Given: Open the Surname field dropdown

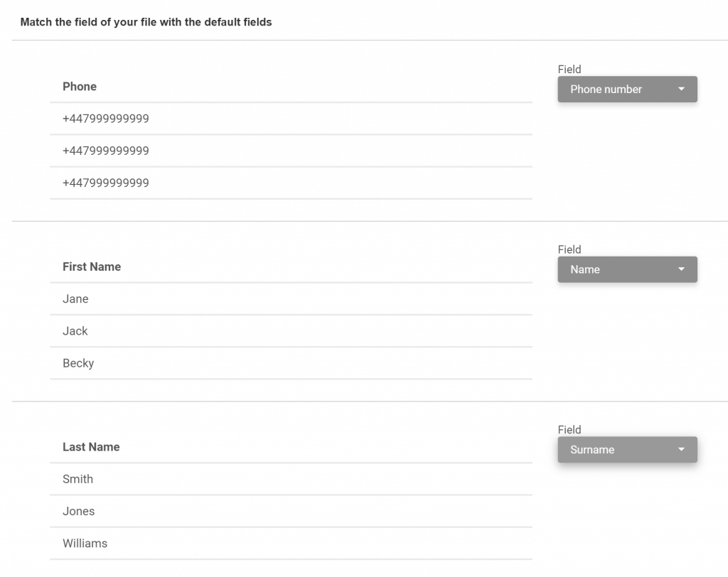Looking at the screenshot, I should pos(627,449).
